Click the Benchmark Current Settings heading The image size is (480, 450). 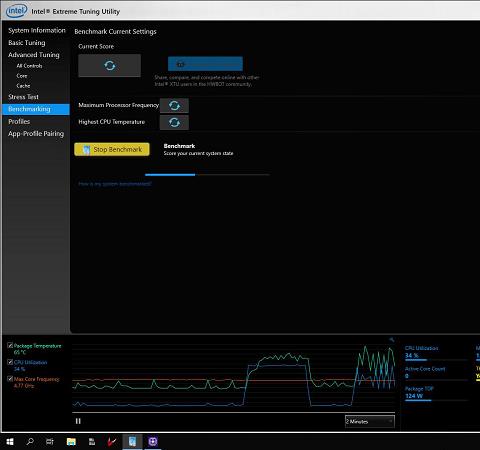coord(115,32)
